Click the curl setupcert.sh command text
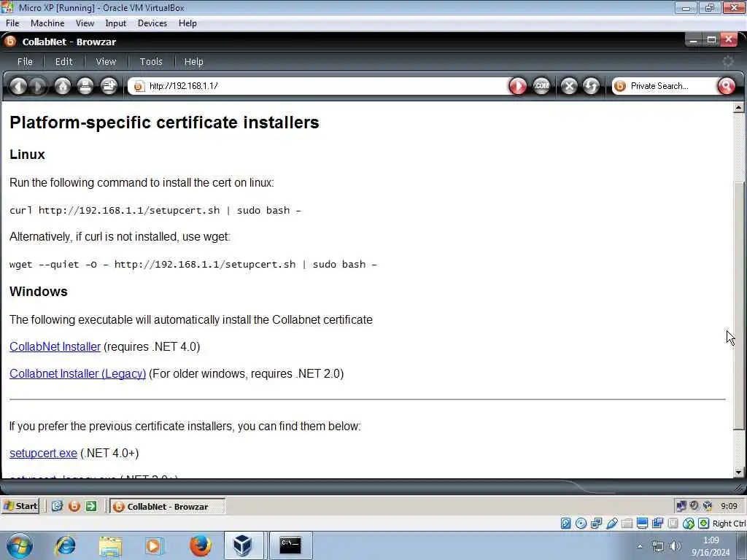 point(155,211)
